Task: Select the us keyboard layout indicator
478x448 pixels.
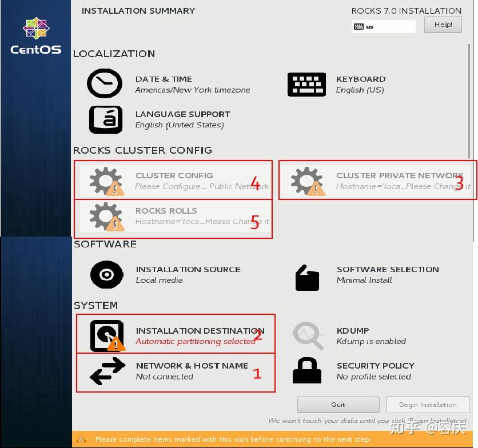Action: (384, 26)
